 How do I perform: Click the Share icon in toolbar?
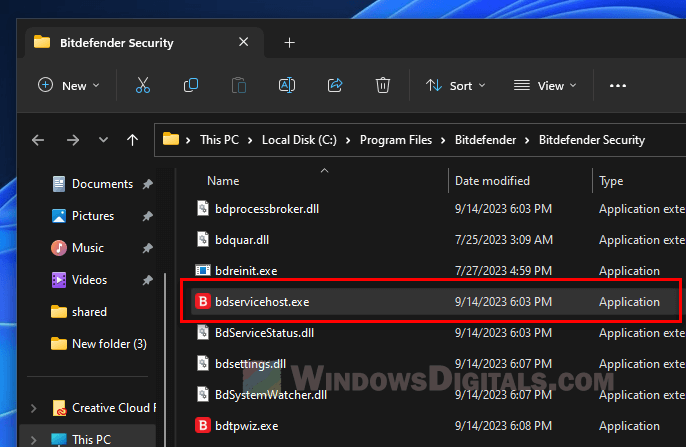tap(335, 85)
